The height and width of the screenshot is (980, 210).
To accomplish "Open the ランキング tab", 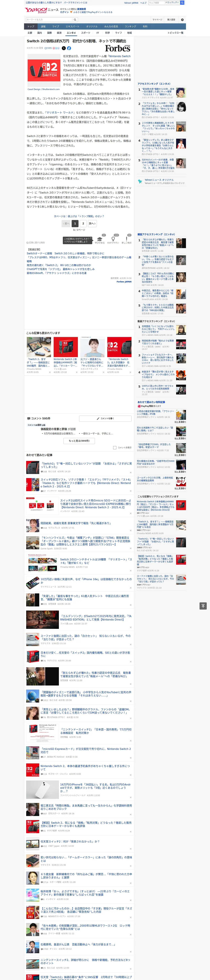I will tap(130, 27).
